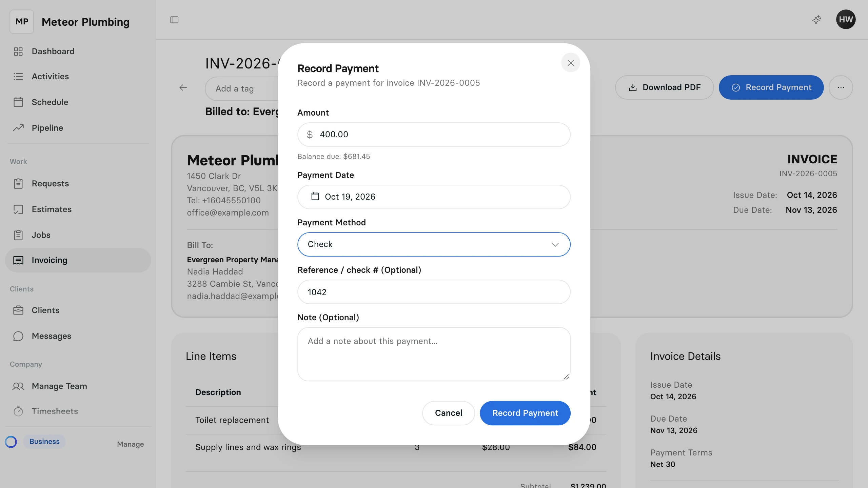The image size is (868, 488).
Task: Click header Record Payment button
Action: point(771,87)
